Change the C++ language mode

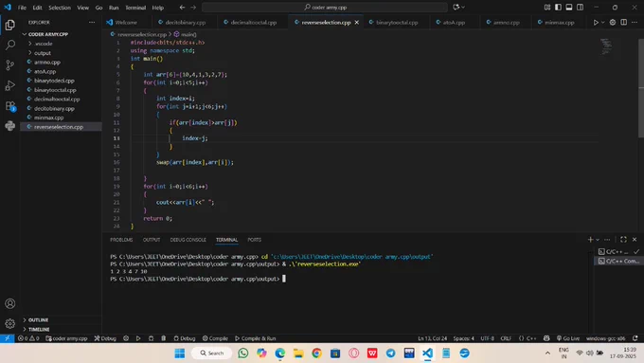531,338
